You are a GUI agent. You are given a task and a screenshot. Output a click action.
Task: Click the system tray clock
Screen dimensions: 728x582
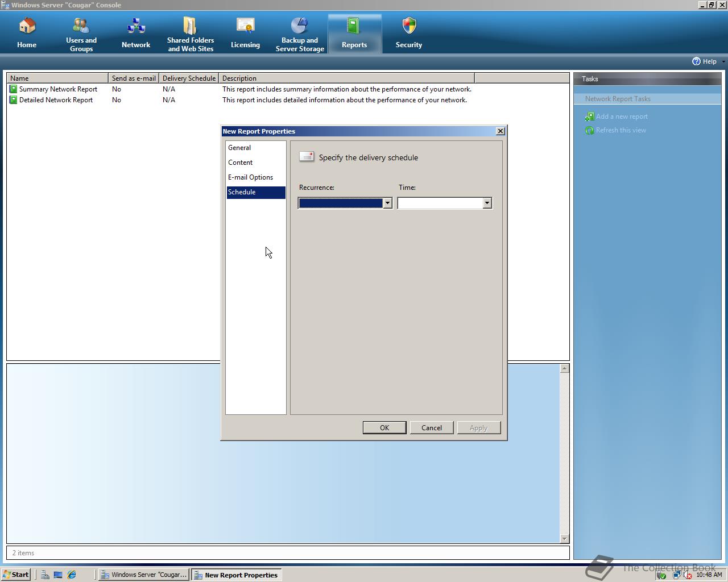(x=709, y=575)
